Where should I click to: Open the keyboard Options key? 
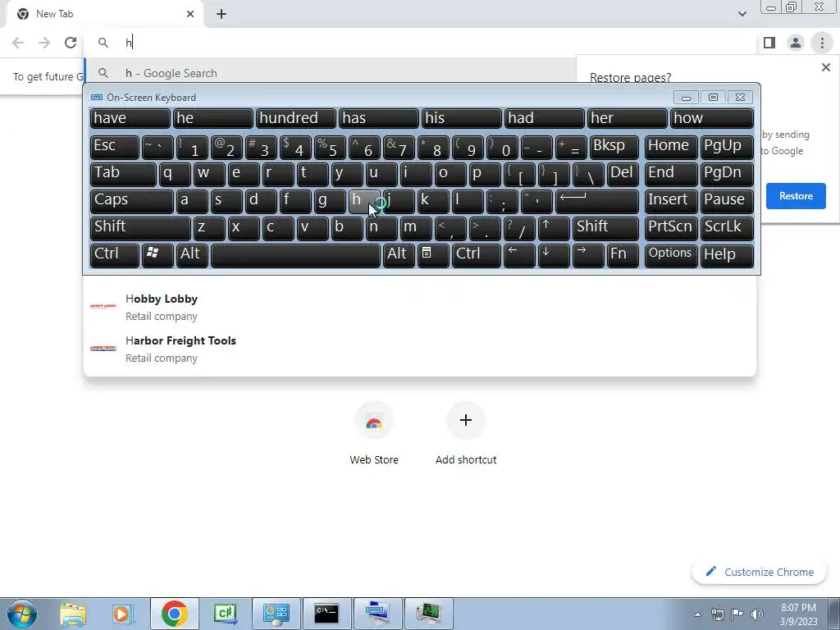coord(671,256)
